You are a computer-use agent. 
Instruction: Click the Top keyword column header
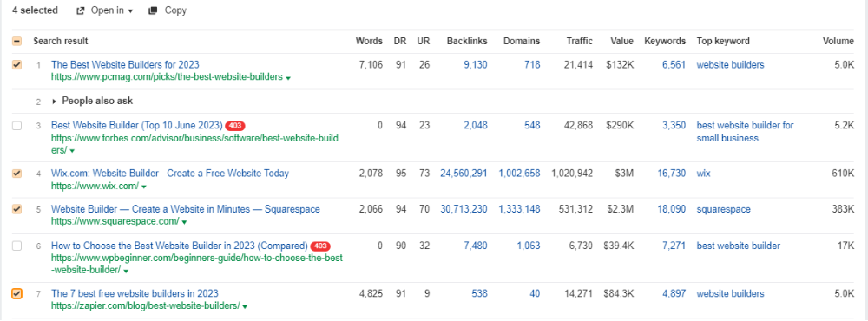(723, 41)
